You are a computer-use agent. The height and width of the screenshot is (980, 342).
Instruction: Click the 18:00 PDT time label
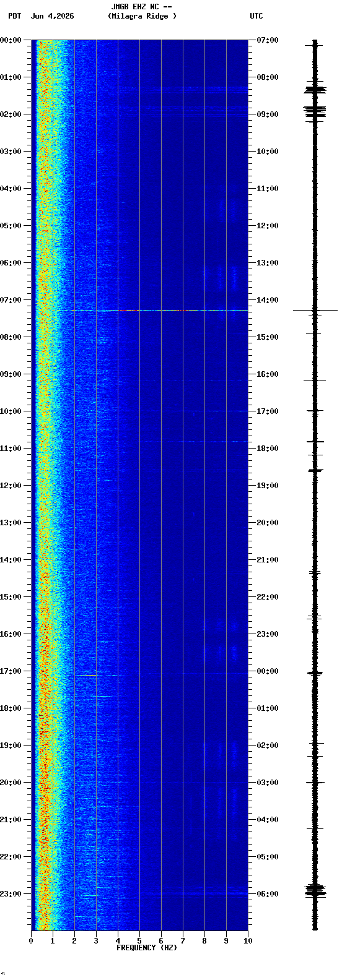coord(11,708)
